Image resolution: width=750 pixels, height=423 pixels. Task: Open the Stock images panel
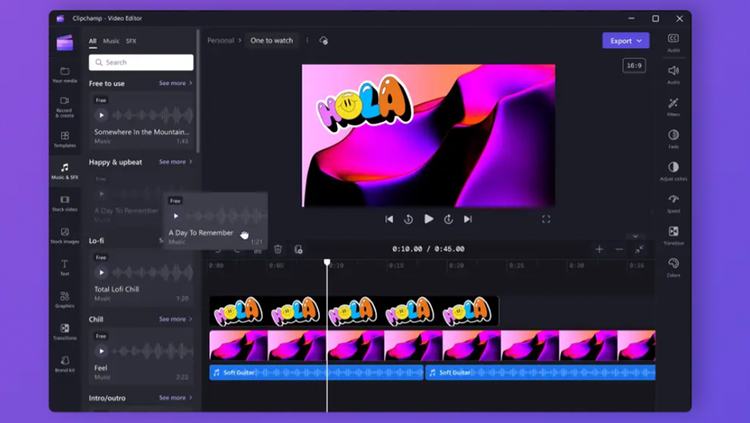[x=65, y=235]
